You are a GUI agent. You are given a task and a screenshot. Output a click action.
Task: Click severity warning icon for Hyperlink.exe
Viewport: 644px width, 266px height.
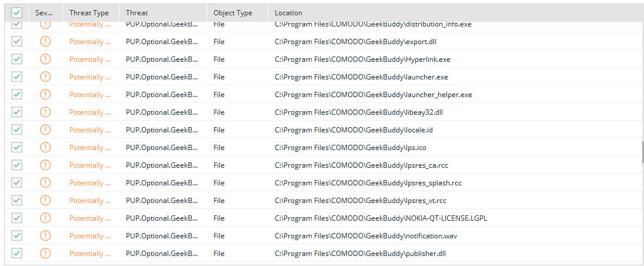(46, 59)
